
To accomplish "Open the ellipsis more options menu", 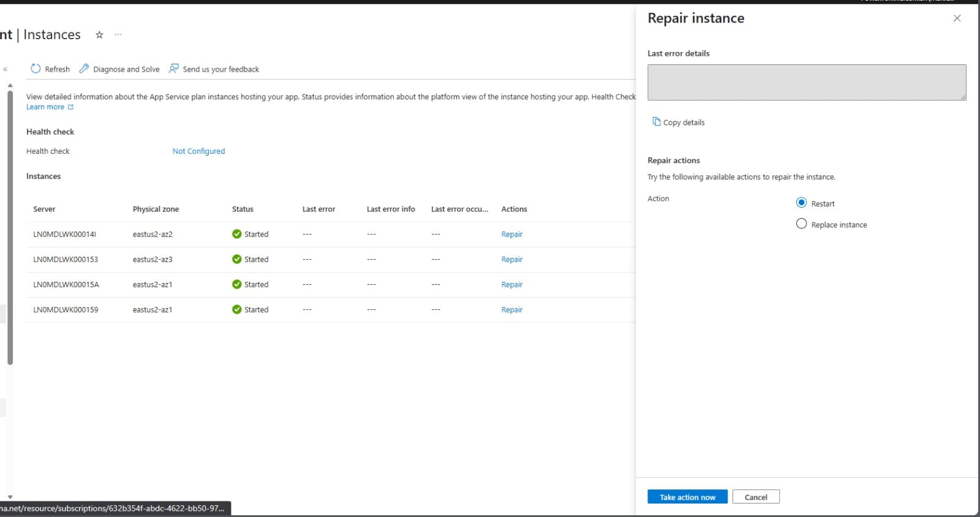I will tap(118, 35).
